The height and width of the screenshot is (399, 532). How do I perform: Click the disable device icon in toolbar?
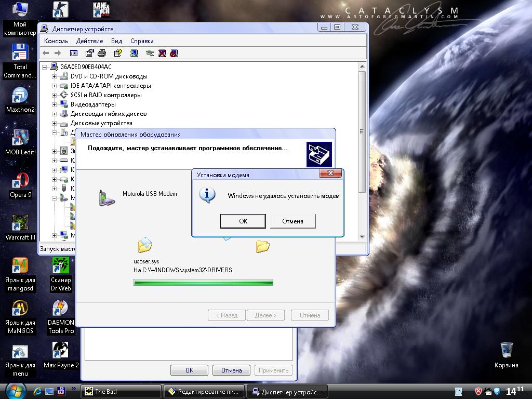pyautogui.click(x=174, y=54)
